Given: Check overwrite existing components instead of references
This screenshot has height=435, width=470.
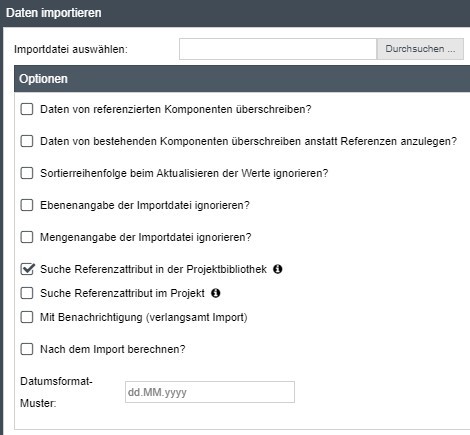Looking at the screenshot, I should (x=27, y=141).
